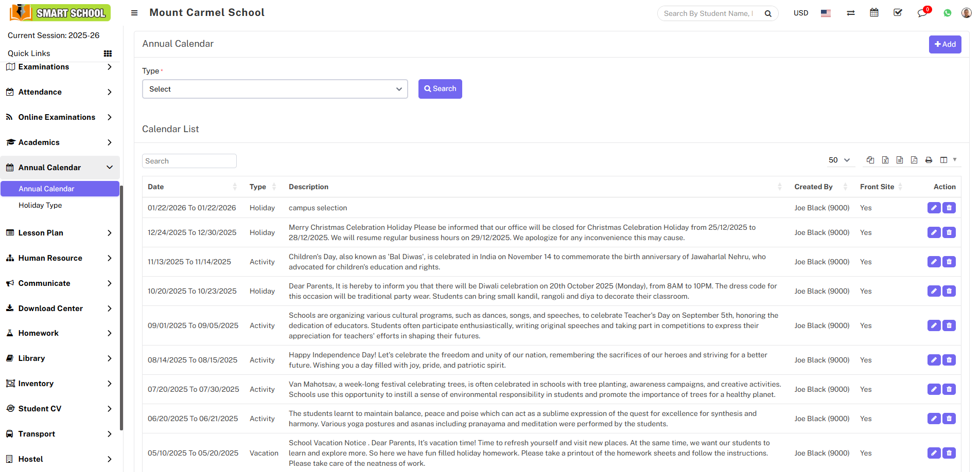Open the chat notifications icon
This screenshot has width=980, height=472.
(922, 13)
